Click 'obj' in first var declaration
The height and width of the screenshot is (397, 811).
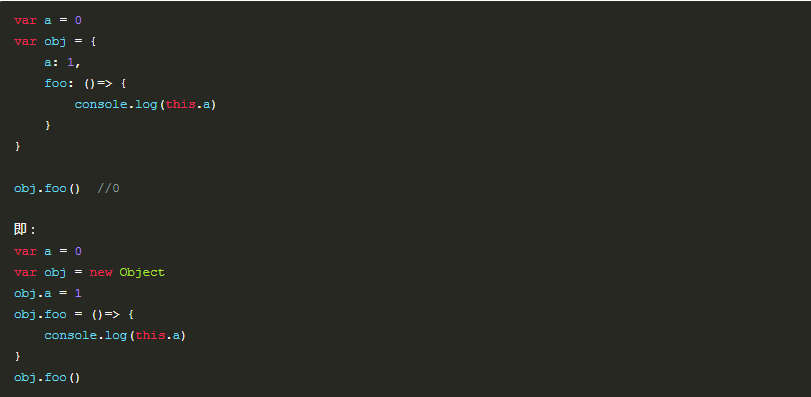55,42
